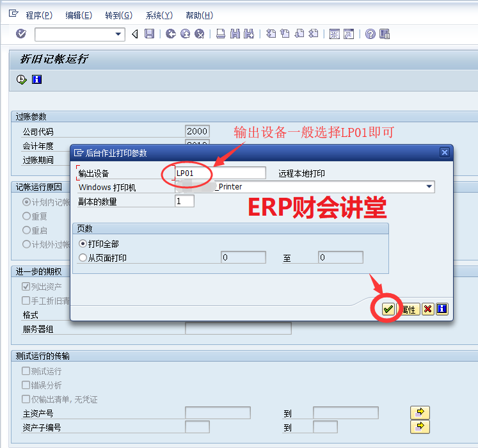Click the 副本的数量 input field
478x448 pixels.
tap(185, 201)
